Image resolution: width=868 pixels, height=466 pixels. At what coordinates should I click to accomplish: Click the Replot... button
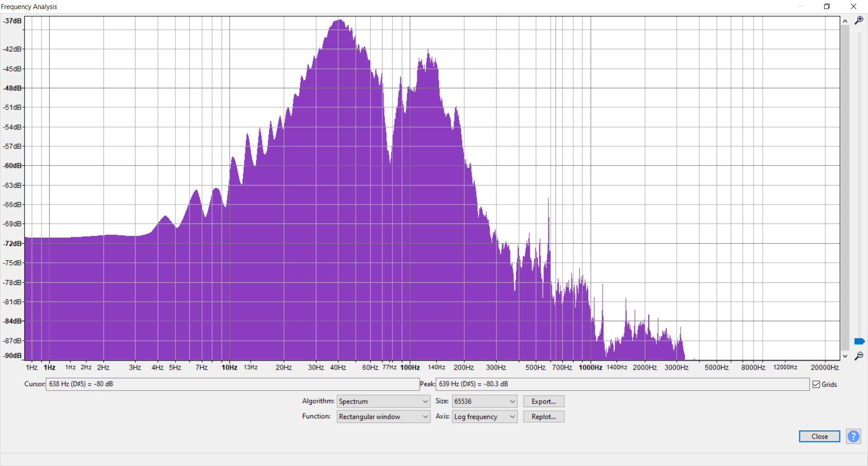(x=543, y=417)
